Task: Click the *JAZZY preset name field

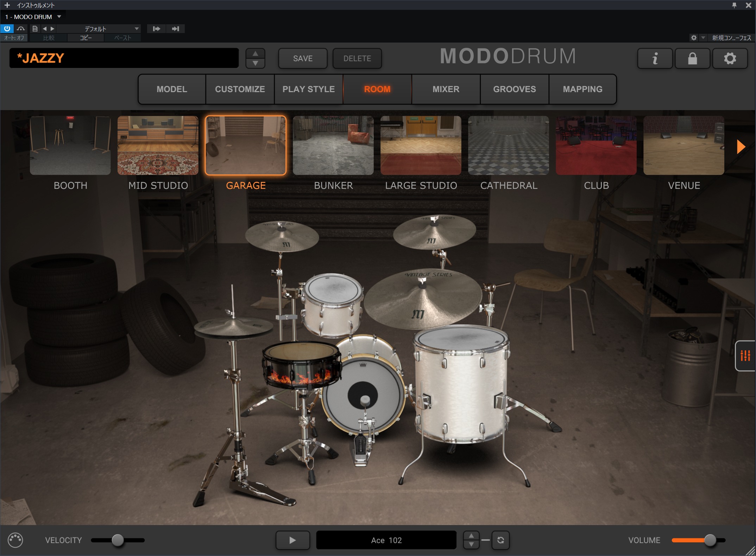Action: tap(124, 58)
